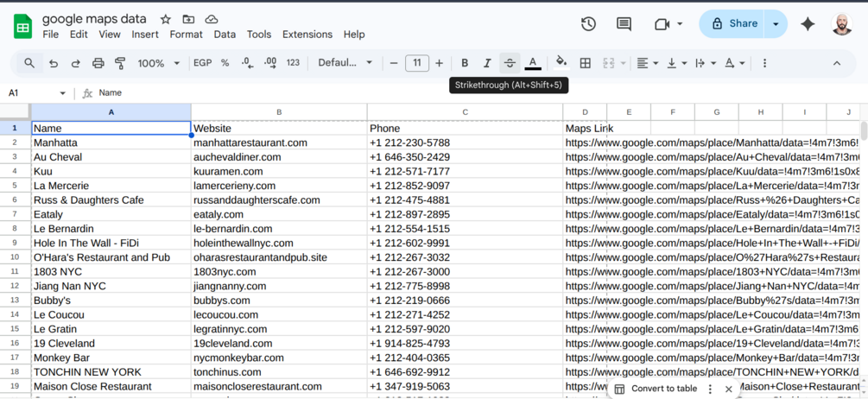868x399 pixels.
Task: Move document to folder icon
Action: tap(188, 19)
